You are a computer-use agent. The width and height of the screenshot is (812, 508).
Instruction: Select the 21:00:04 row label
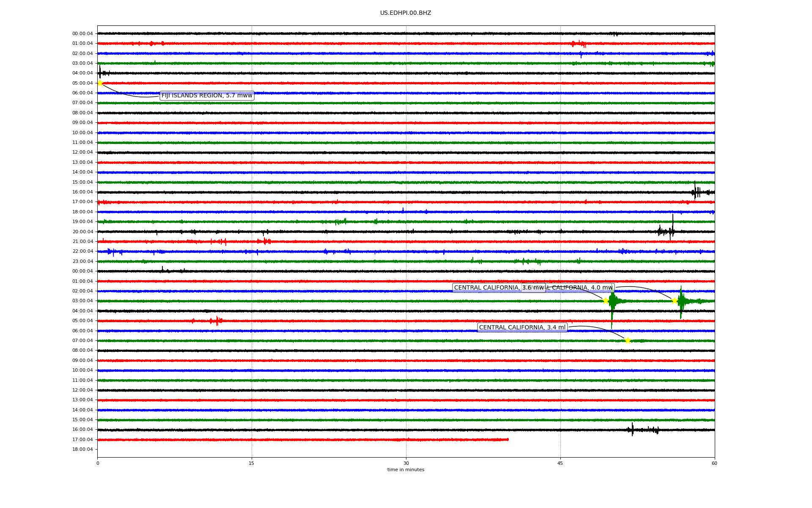pyautogui.click(x=82, y=242)
